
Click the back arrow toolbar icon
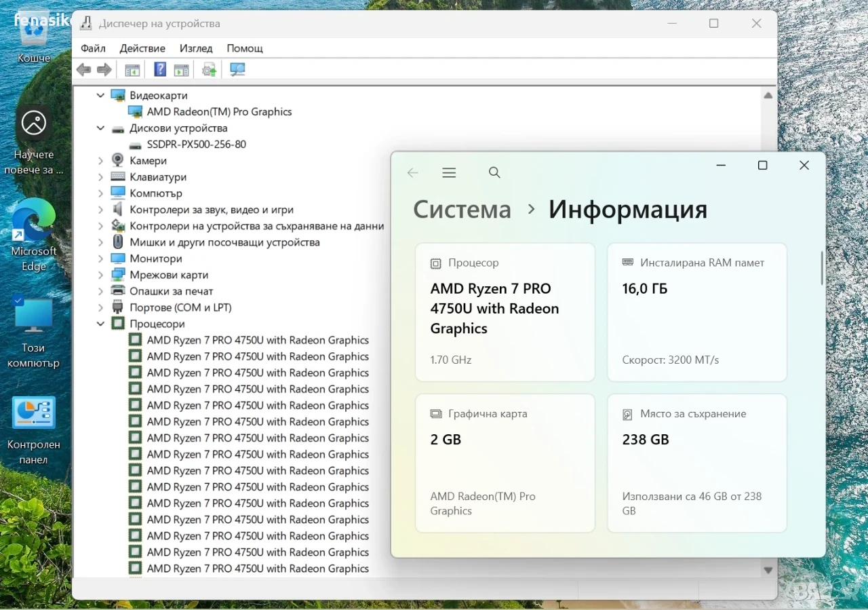tap(83, 69)
